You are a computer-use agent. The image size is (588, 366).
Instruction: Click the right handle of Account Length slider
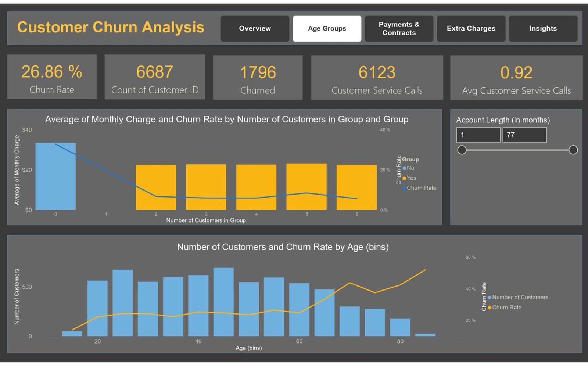tap(573, 150)
